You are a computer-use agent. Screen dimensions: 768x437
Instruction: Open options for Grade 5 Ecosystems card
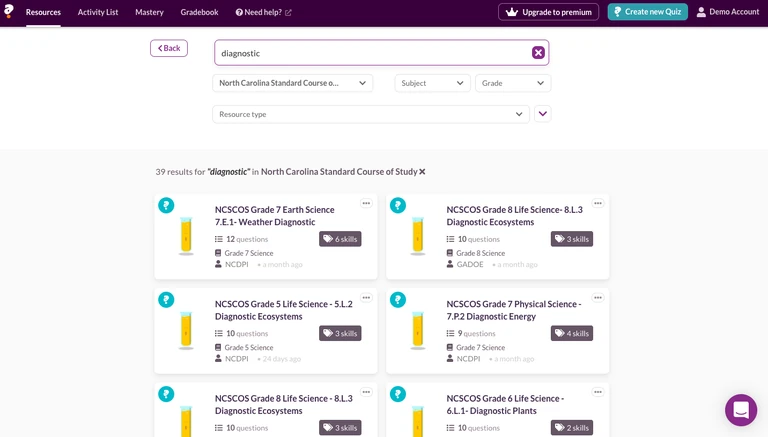366,297
